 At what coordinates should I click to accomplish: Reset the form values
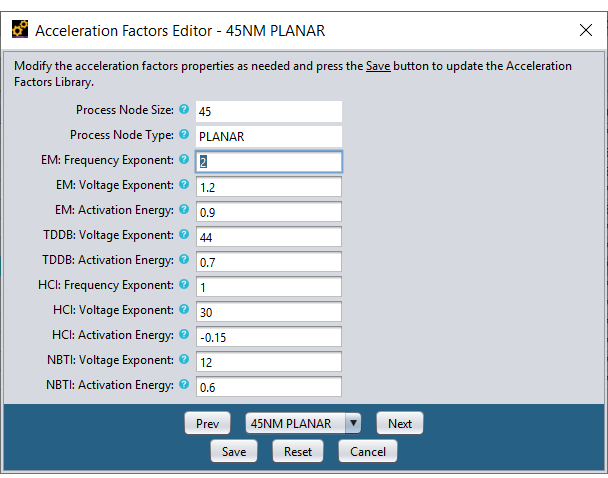click(x=298, y=451)
